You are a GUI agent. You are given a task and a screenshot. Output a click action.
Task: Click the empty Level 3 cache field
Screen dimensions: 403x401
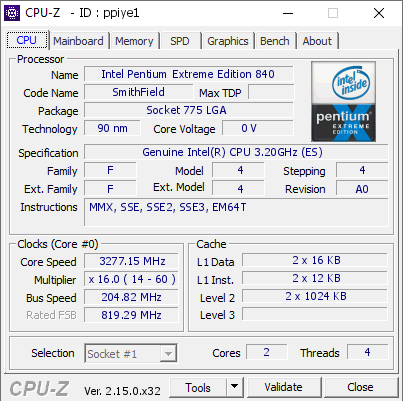315,314
